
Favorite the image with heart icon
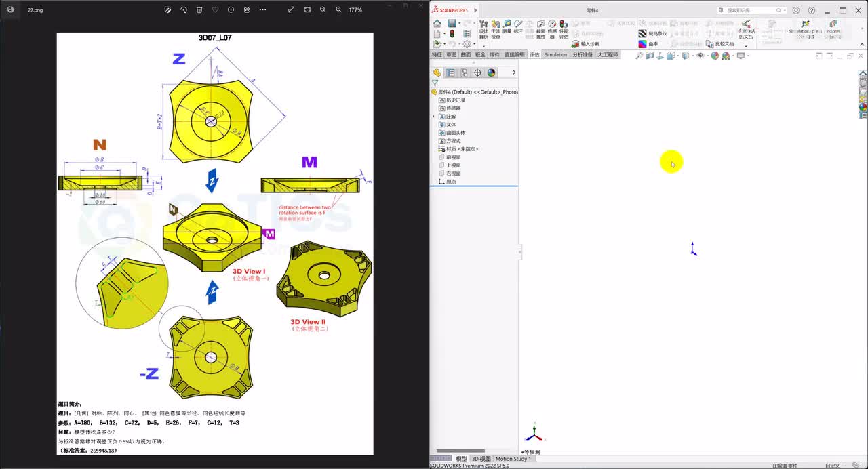pos(215,9)
